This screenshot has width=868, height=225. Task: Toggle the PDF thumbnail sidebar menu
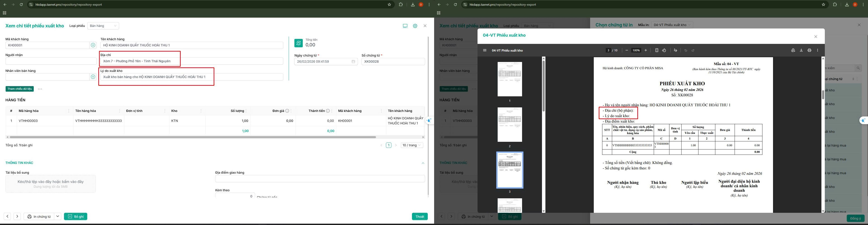click(485, 50)
